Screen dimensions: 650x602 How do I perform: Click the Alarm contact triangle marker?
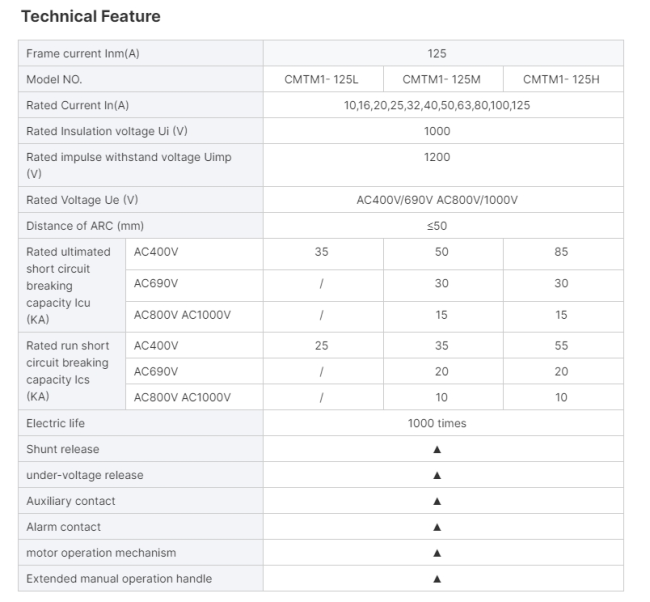[x=437, y=527]
